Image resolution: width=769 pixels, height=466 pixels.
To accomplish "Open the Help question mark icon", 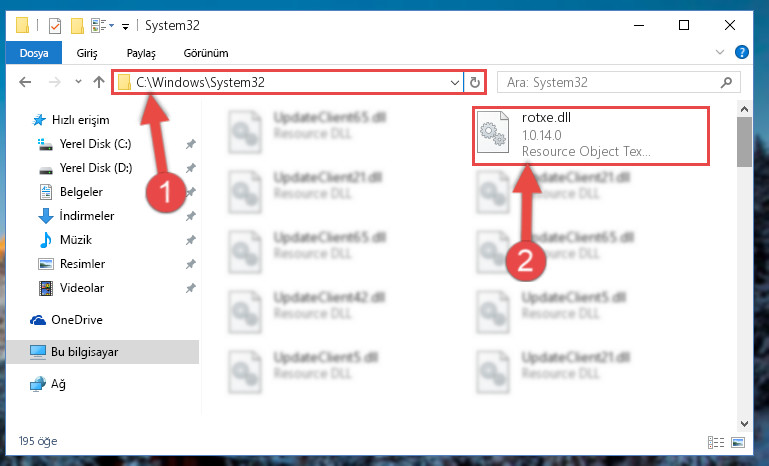I will tap(742, 52).
